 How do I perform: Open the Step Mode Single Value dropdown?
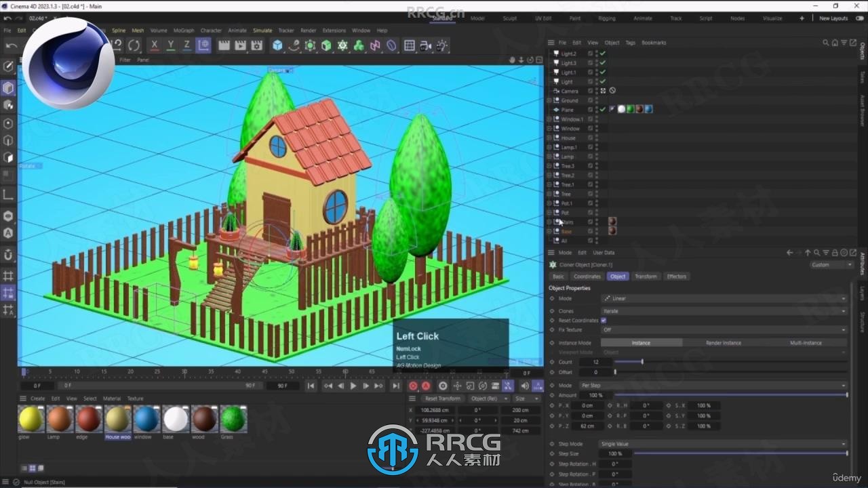[724, 444]
